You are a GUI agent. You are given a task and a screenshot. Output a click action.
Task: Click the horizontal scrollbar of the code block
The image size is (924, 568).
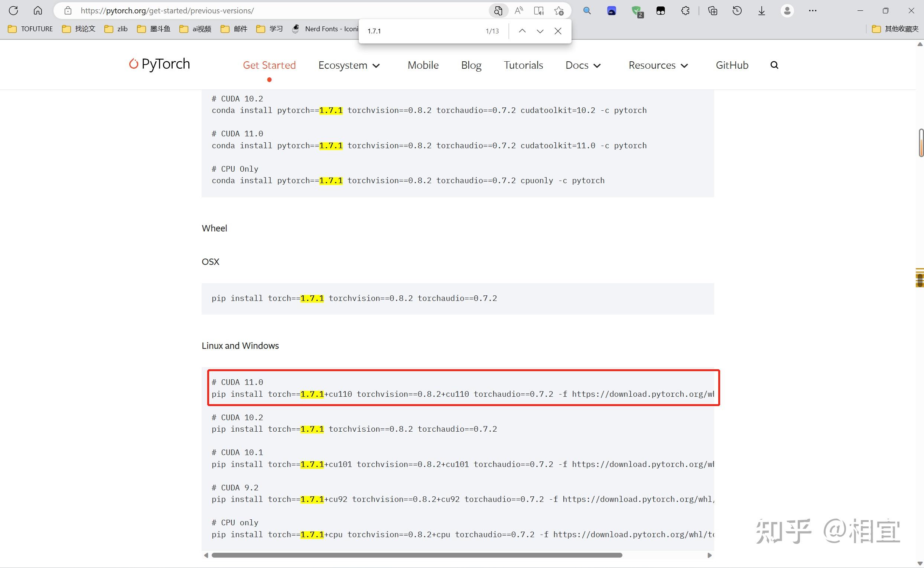[417, 555]
